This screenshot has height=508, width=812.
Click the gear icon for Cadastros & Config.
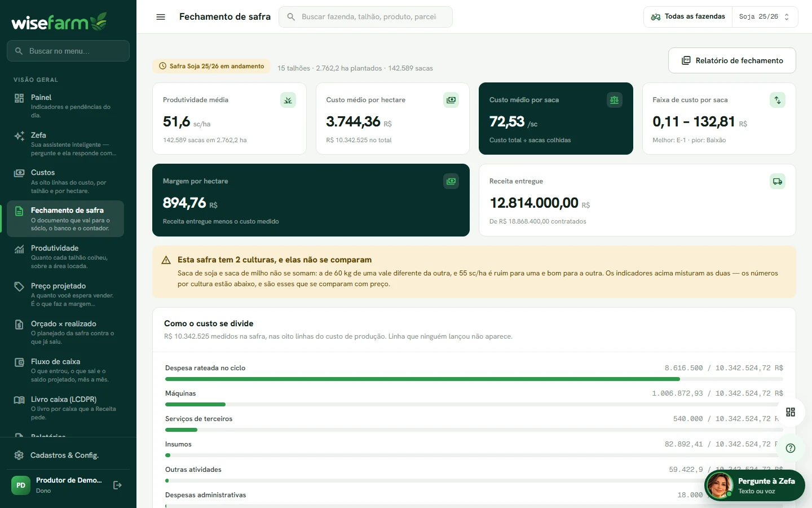[x=19, y=456]
